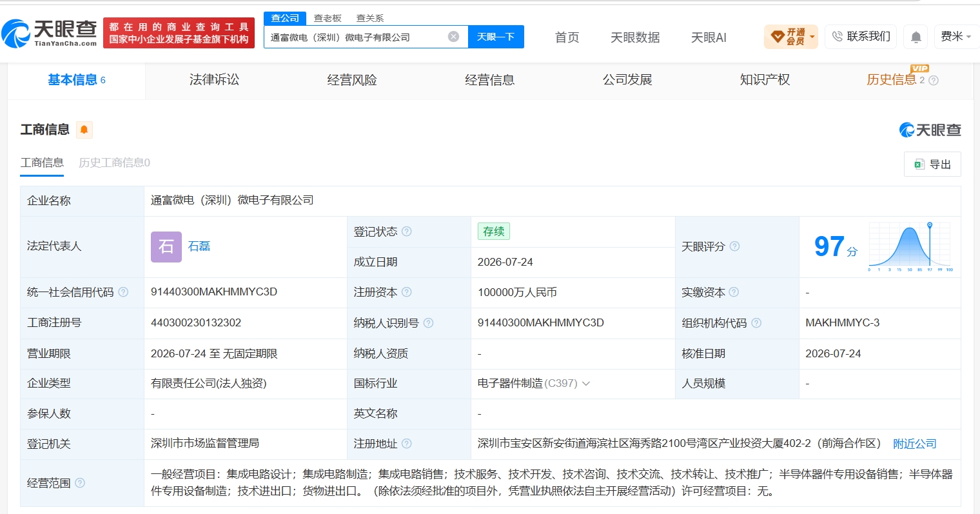The height and width of the screenshot is (514, 980).
Task: Click the 天眼一下 search button
Action: pos(496,37)
